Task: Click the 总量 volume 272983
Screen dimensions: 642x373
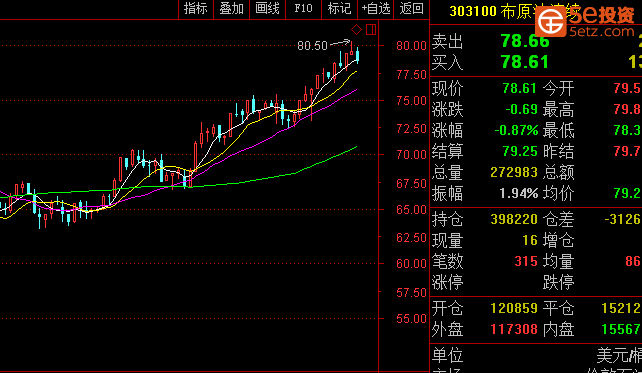Action: click(514, 172)
